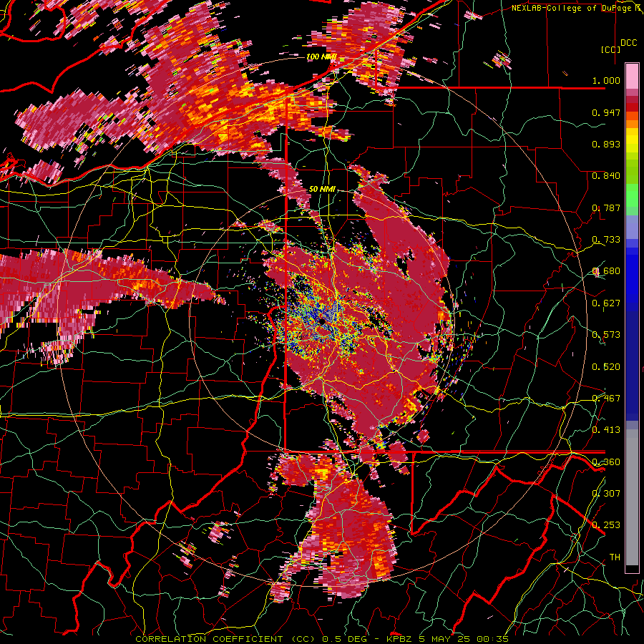The width and height of the screenshot is (644, 644).
Task: Click the DCC label above the color scale
Action: coord(628,43)
